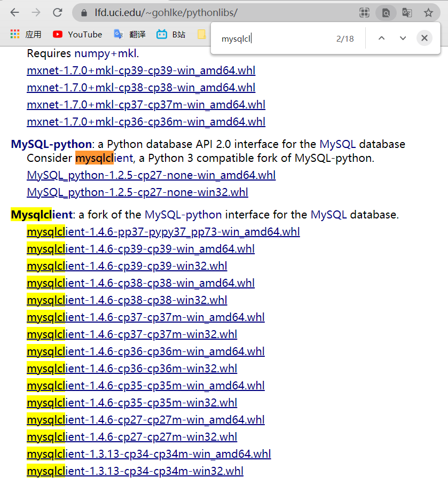Bookmark this page with the star
Screen dimensions: 448x485
tap(428, 13)
